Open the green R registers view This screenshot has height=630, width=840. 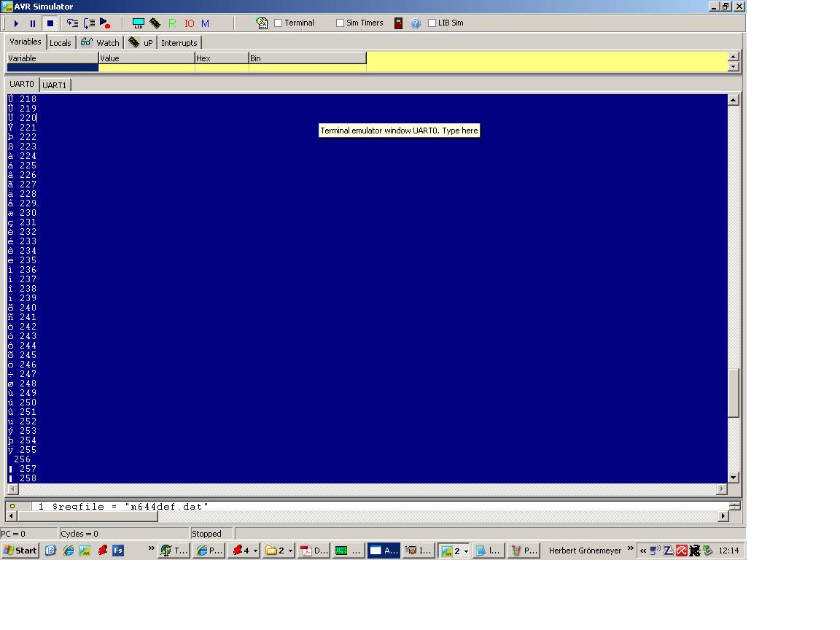[x=172, y=23]
